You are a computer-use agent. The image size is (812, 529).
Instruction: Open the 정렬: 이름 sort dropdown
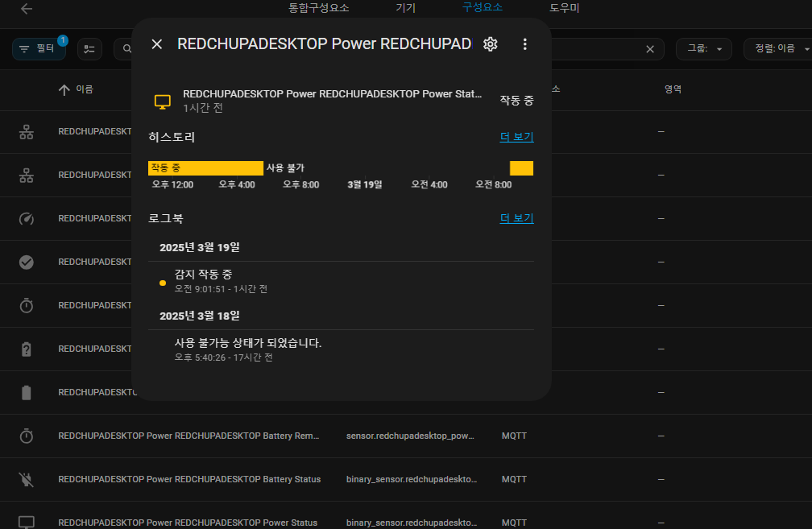pos(776,49)
